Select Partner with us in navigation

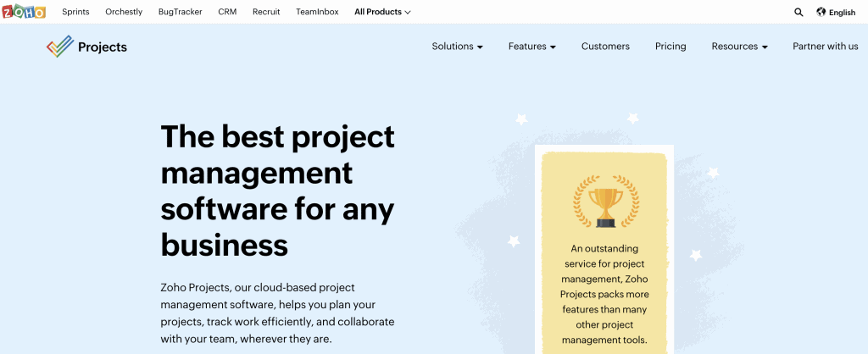click(826, 47)
